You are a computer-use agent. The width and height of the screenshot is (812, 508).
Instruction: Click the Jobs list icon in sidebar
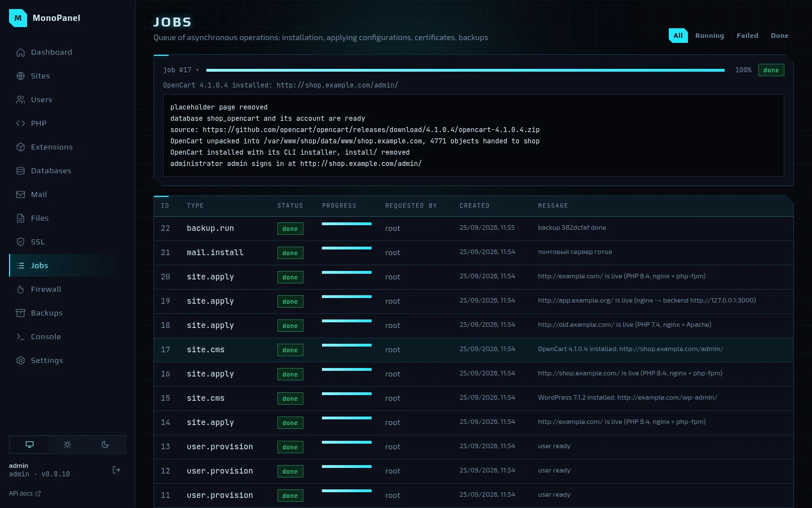21,266
